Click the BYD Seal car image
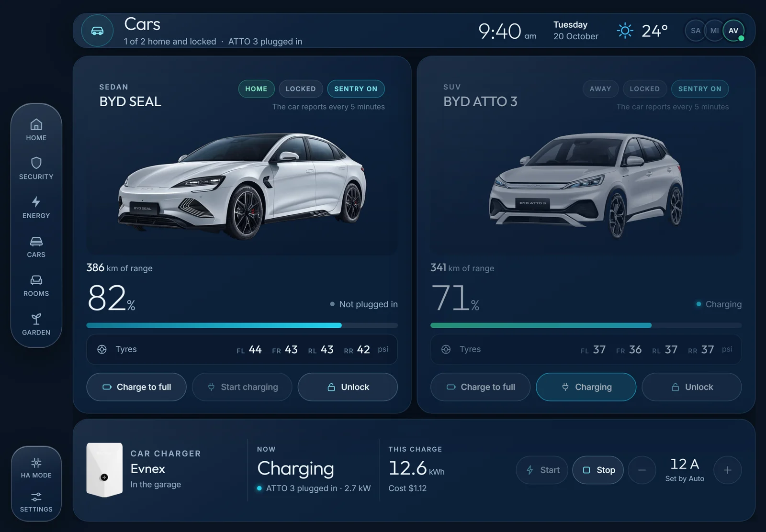The image size is (766, 532). [x=242, y=186]
